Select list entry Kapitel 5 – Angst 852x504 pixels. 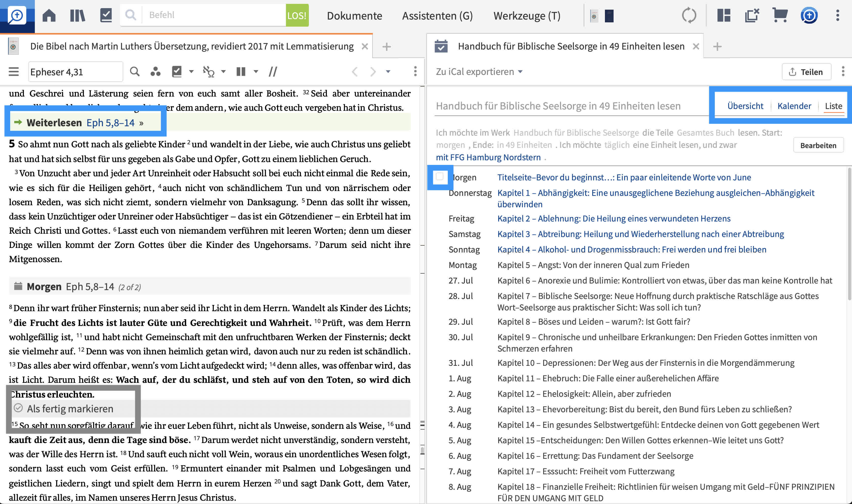click(593, 265)
